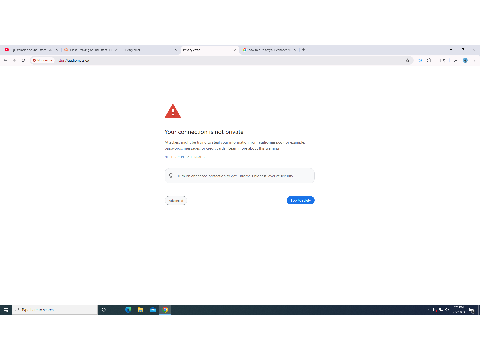Click the blue extension icon in toolbar
This screenshot has width=480, height=360.
point(420,60)
